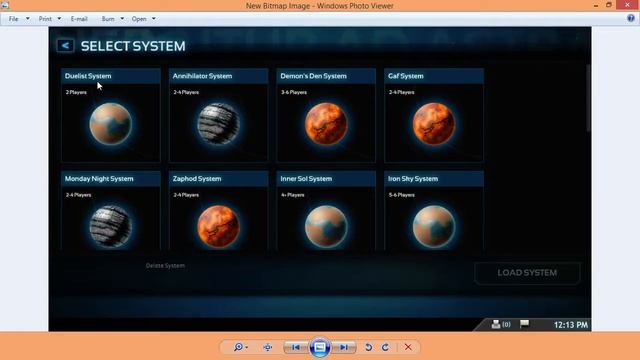This screenshot has width=640, height=360.
Task: Click the Delete System button
Action: tap(165, 266)
